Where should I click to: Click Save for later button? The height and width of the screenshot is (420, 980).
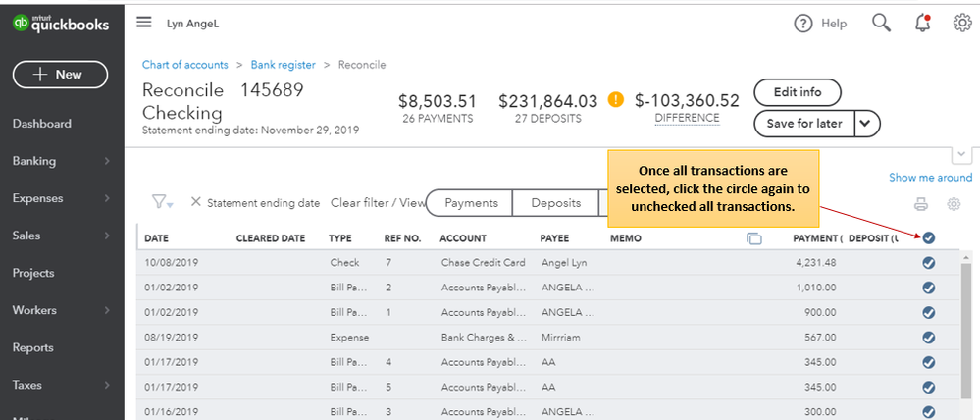click(x=804, y=123)
